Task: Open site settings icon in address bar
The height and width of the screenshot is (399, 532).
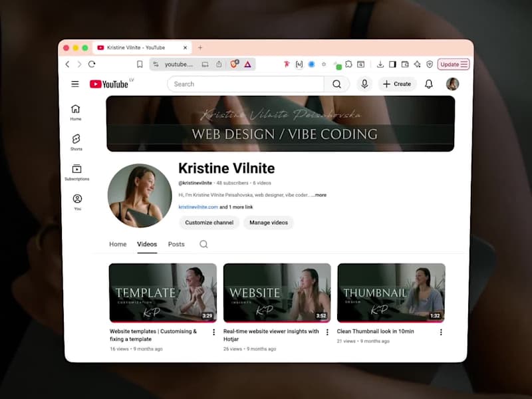Action: tap(156, 64)
